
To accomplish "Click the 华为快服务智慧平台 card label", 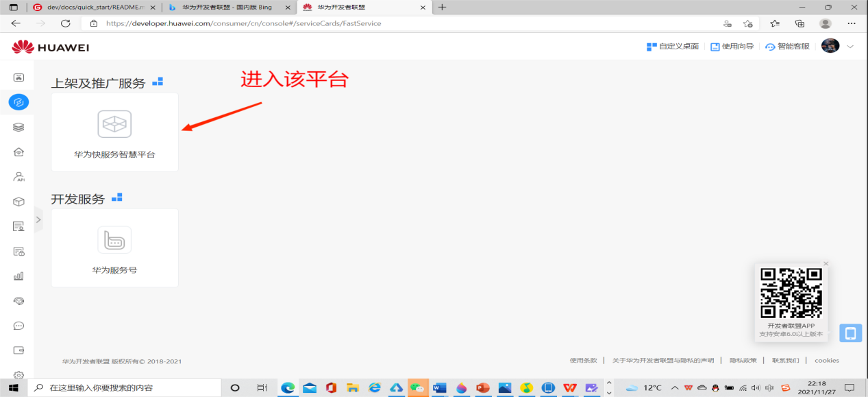I will pos(114,155).
